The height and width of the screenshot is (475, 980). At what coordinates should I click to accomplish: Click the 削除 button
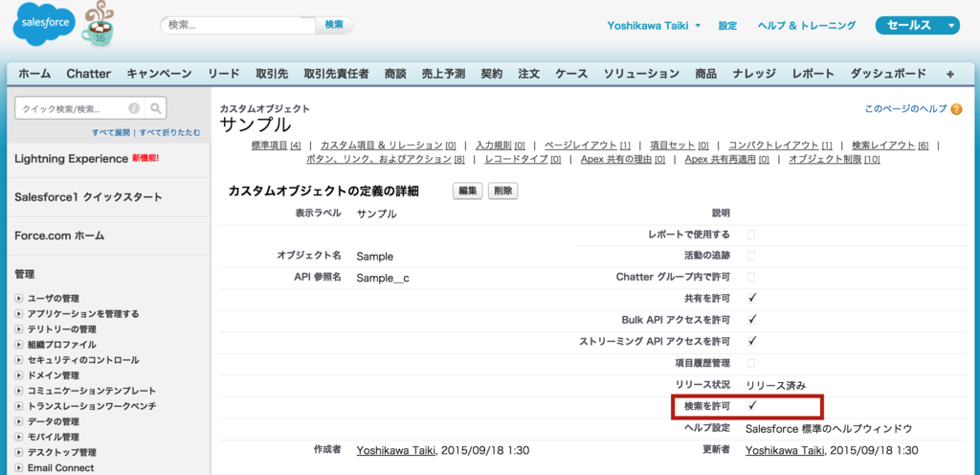502,192
